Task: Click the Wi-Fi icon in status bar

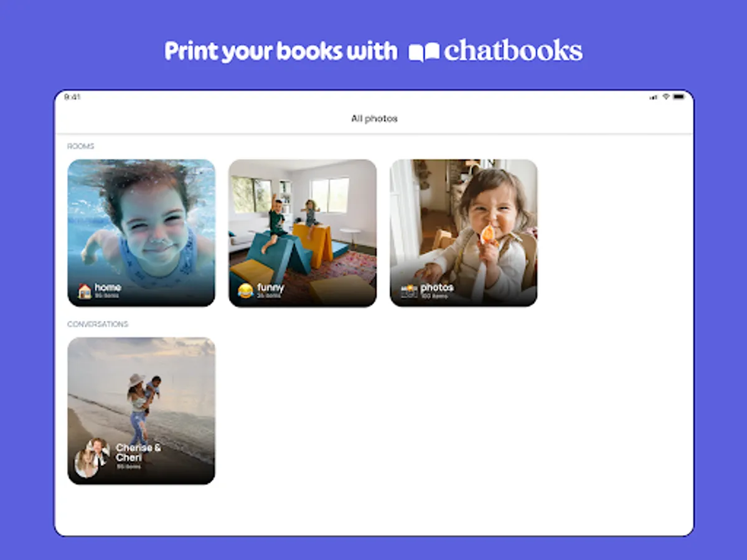Action: [x=665, y=97]
